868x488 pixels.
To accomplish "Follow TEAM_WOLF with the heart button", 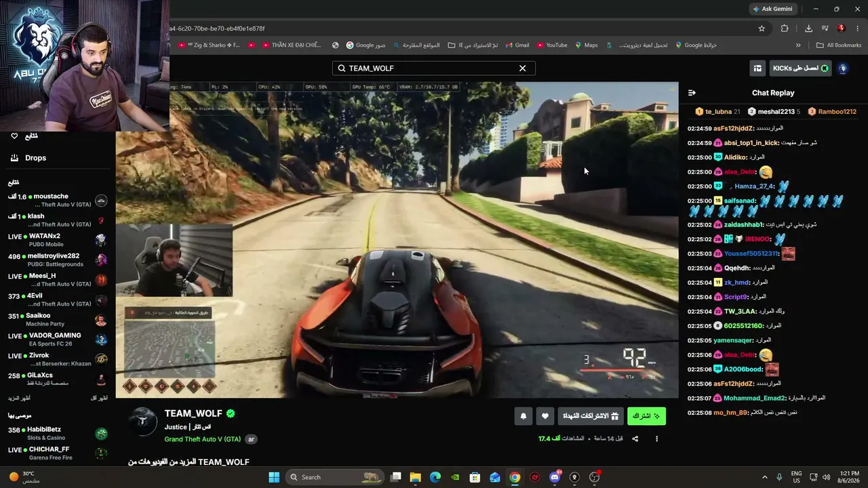I will click(545, 416).
